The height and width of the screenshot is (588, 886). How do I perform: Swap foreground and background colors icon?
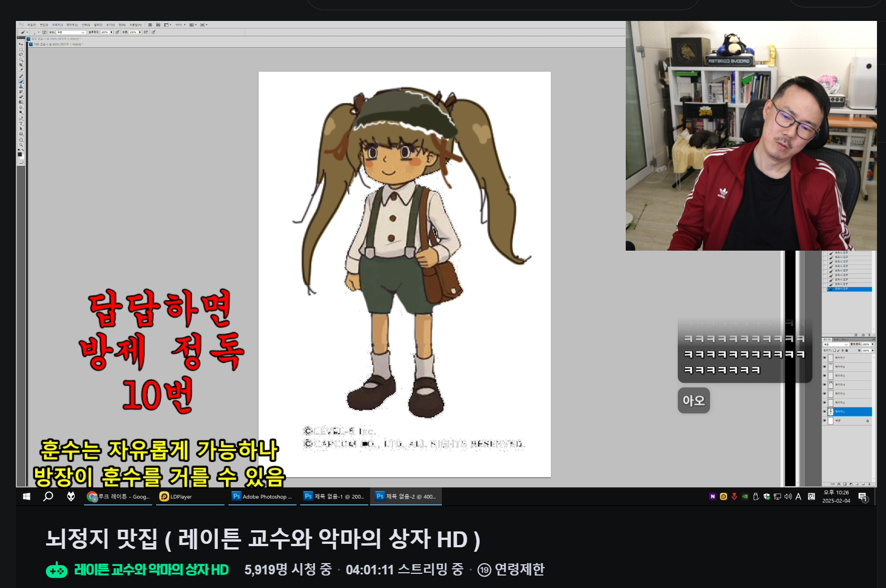pos(23,150)
